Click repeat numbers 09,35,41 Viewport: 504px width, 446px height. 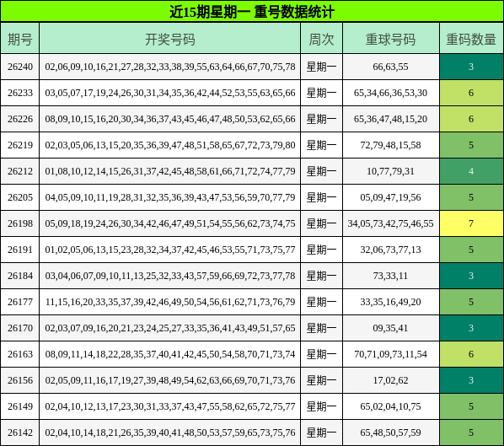390,328
